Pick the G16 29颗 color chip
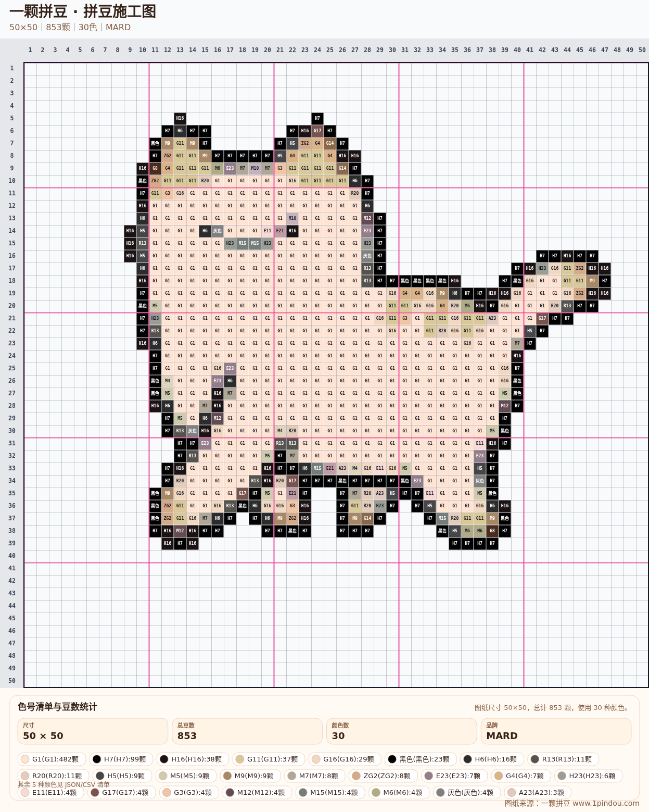Image resolution: width=649 pixels, height=812 pixels. [343, 759]
